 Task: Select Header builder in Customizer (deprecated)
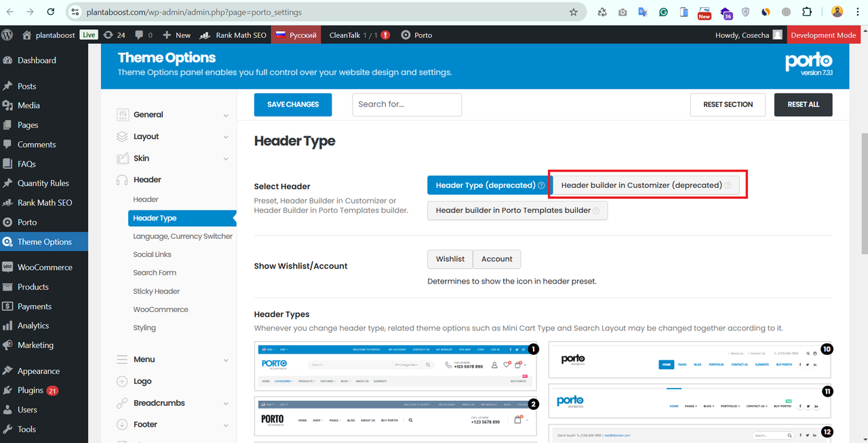pyautogui.click(x=646, y=185)
